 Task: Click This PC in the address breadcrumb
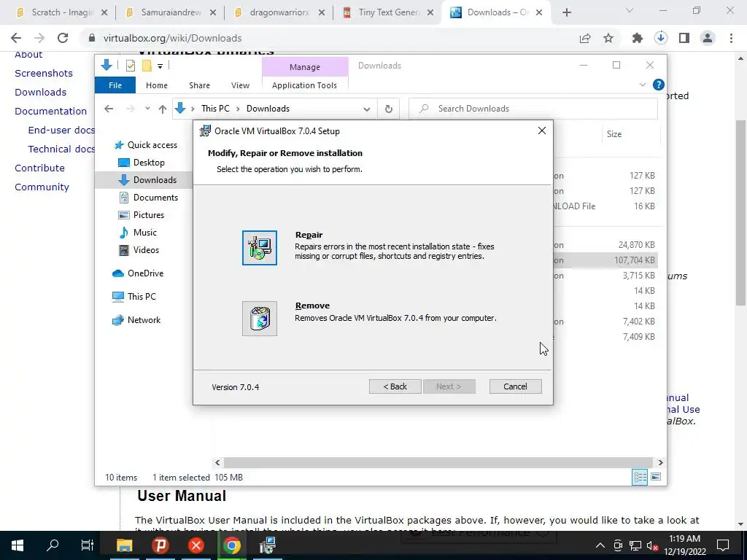(215, 109)
